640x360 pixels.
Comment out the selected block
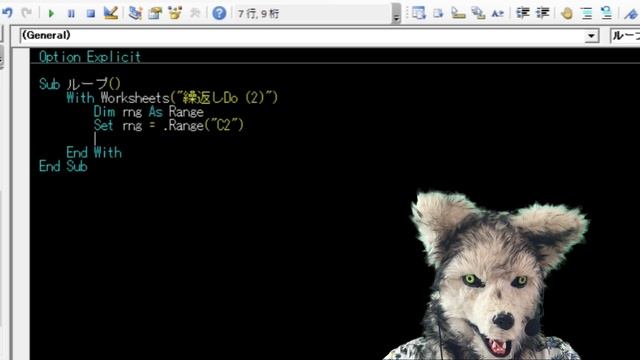[587, 13]
